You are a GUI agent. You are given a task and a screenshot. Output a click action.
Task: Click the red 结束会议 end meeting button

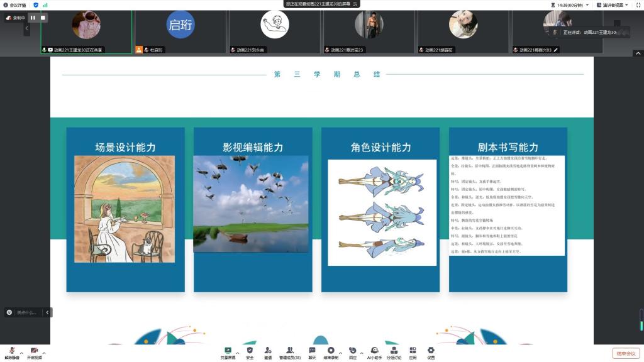(x=626, y=353)
